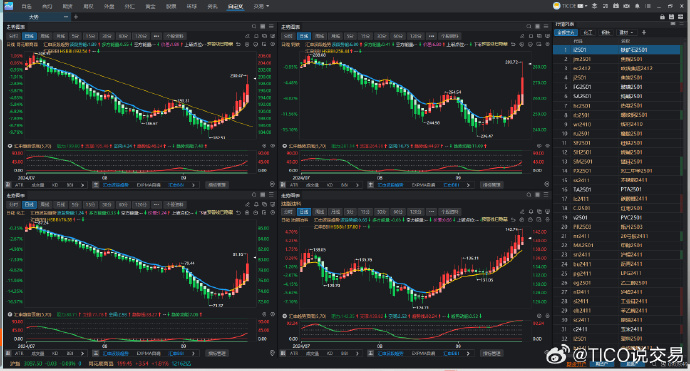690x371 pixels.
Task: Click the minus icon on the 大势 tab
Action: click(x=66, y=17)
